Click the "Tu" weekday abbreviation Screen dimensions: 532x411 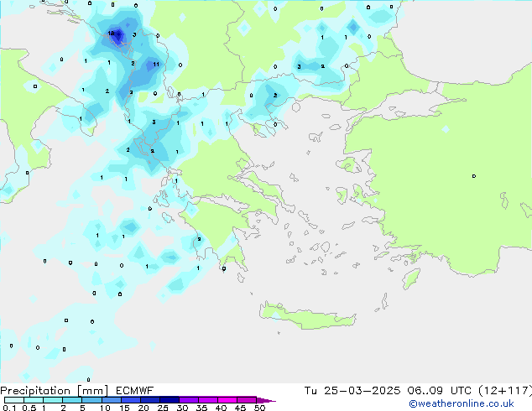point(310,391)
